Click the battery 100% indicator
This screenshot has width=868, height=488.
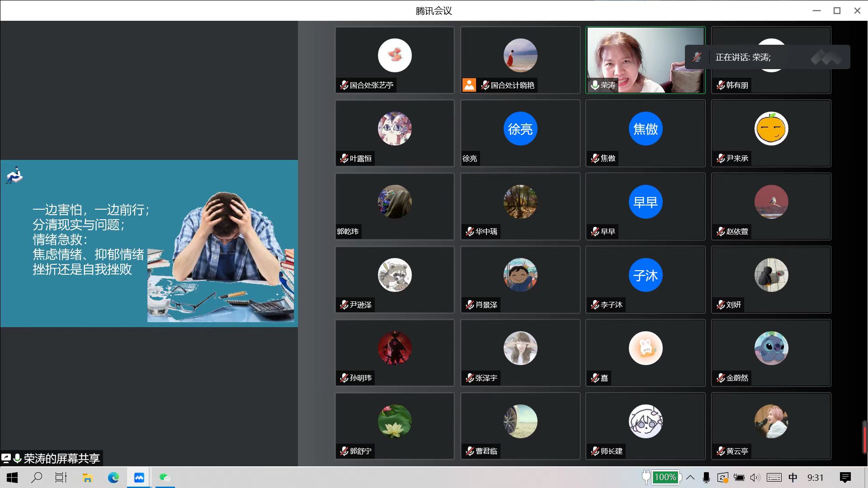coord(665,477)
